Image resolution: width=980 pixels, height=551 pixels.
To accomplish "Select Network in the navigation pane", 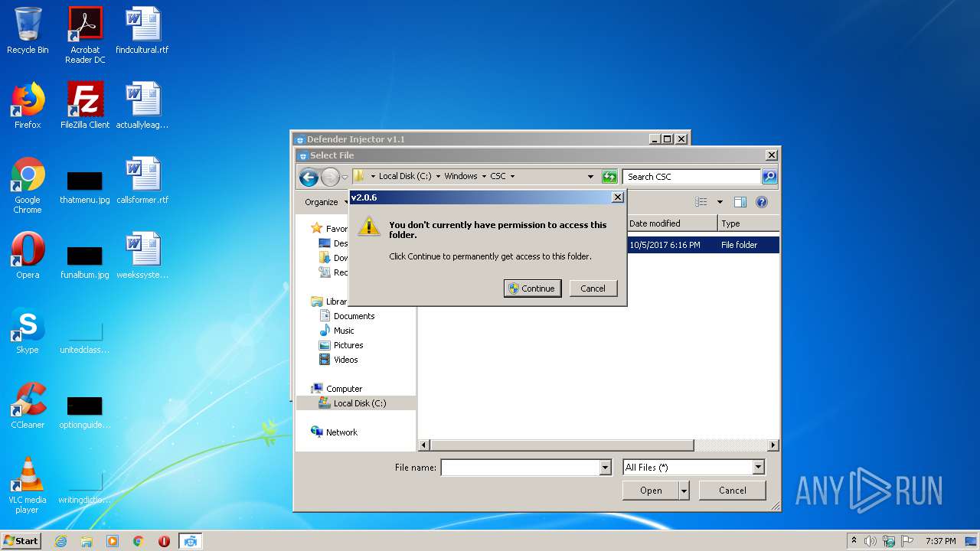I will (x=341, y=432).
